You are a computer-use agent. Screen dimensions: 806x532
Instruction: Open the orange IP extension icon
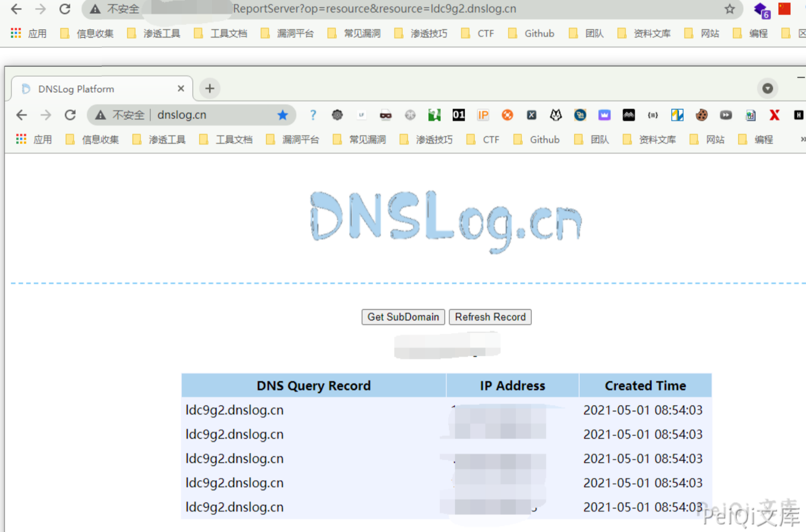tap(483, 115)
